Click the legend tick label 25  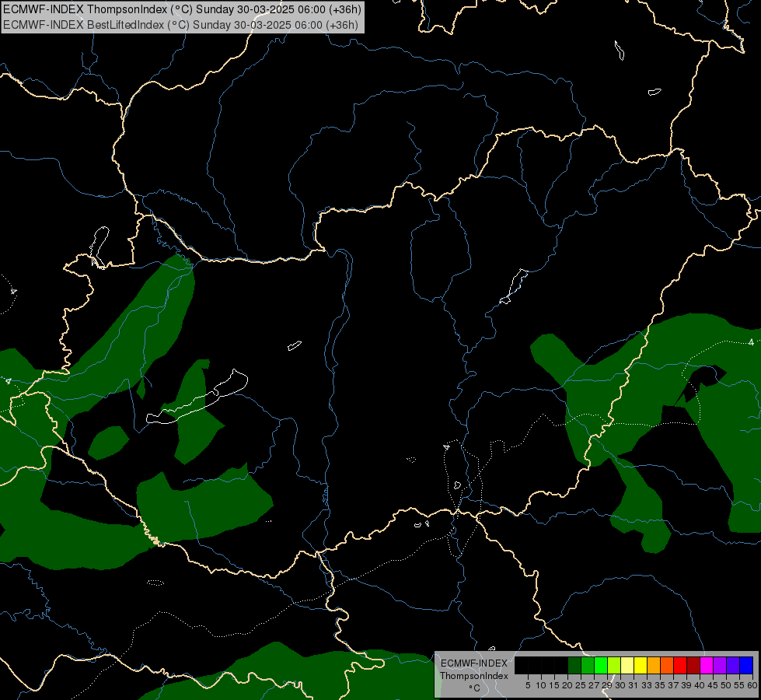pos(581,685)
